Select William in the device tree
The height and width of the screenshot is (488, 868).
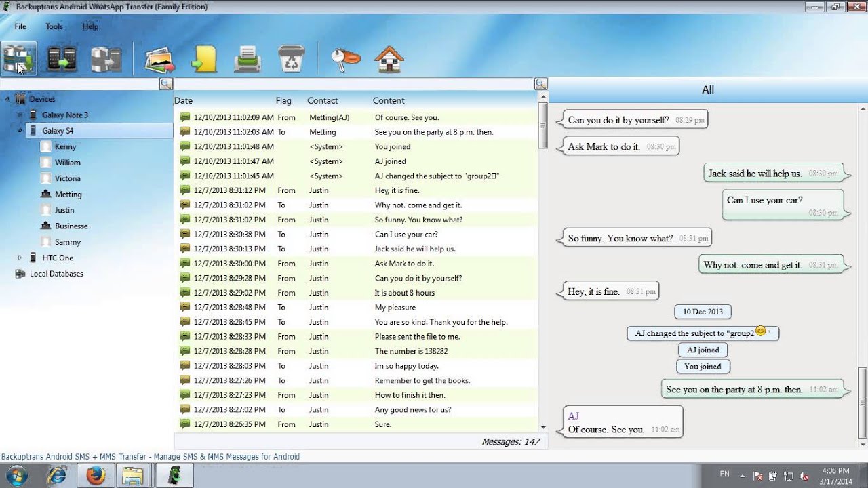(x=68, y=163)
